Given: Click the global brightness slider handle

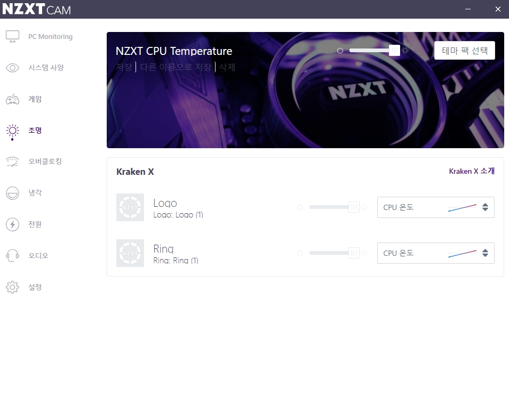Looking at the screenshot, I should click(x=394, y=50).
